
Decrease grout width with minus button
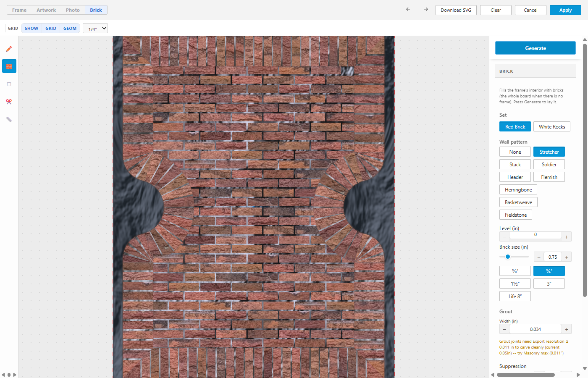[504, 329]
